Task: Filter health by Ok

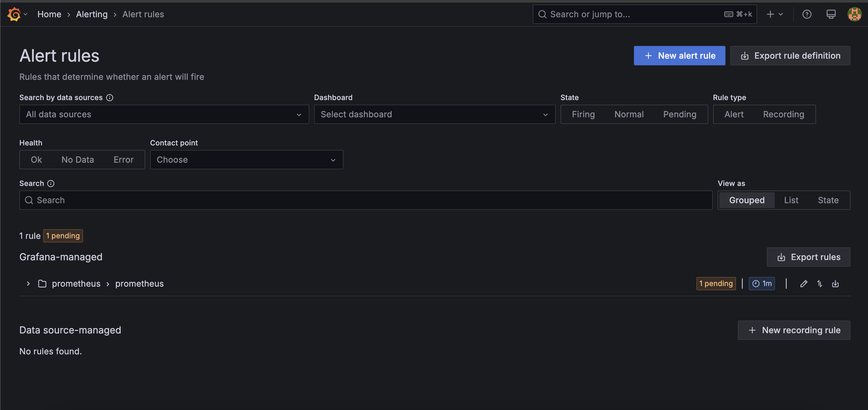Action: point(36,160)
